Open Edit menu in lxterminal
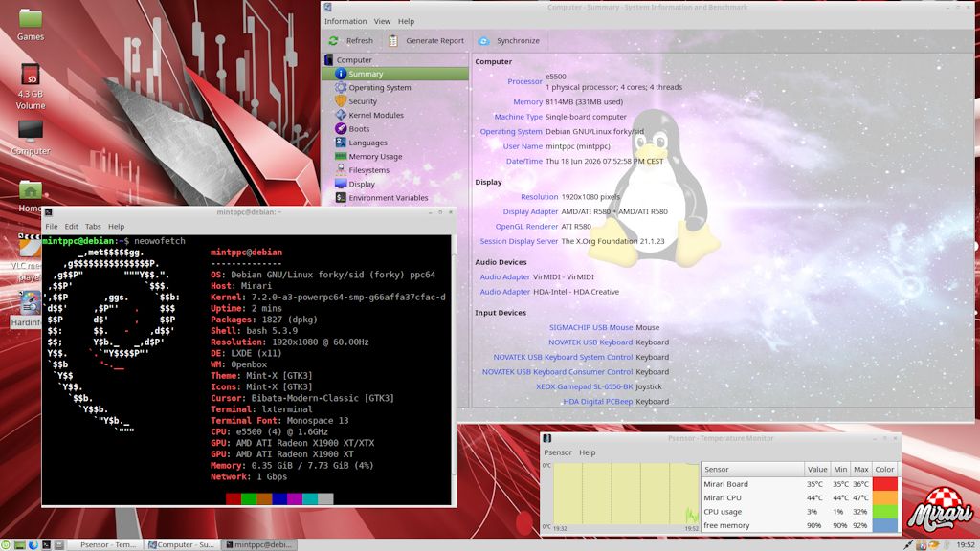This screenshot has height=551, width=980. click(x=71, y=226)
